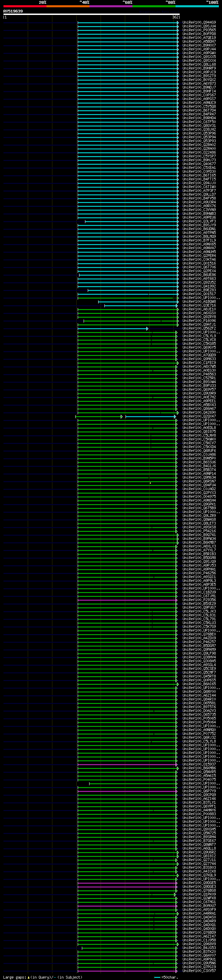
Task: Click the short cyan bar for UniRef100_Q56ZF2
Action: coord(113,328)
